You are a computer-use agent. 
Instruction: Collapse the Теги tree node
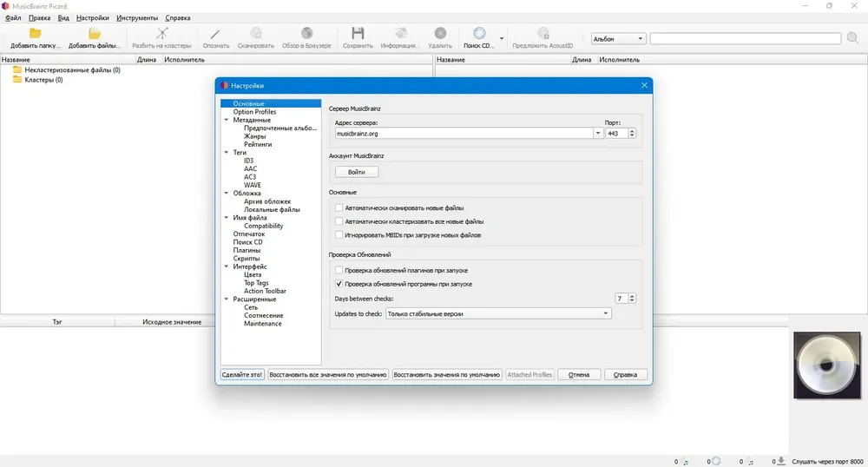click(227, 152)
